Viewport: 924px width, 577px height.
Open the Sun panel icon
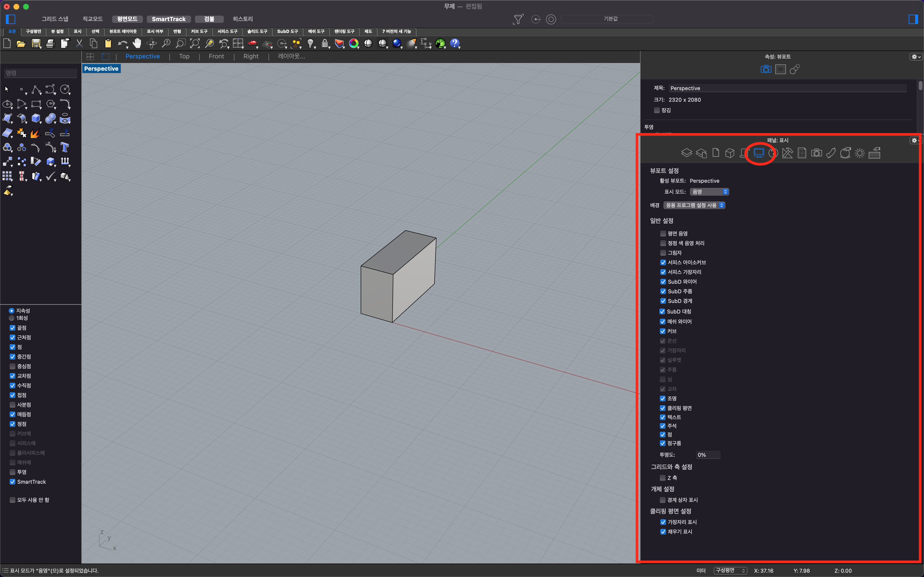pyautogui.click(x=860, y=153)
